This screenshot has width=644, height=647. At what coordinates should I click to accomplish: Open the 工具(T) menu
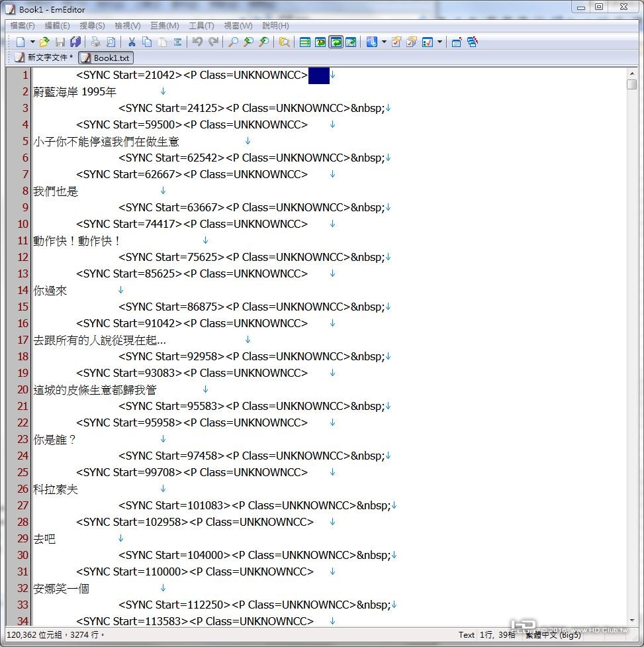[x=201, y=26]
